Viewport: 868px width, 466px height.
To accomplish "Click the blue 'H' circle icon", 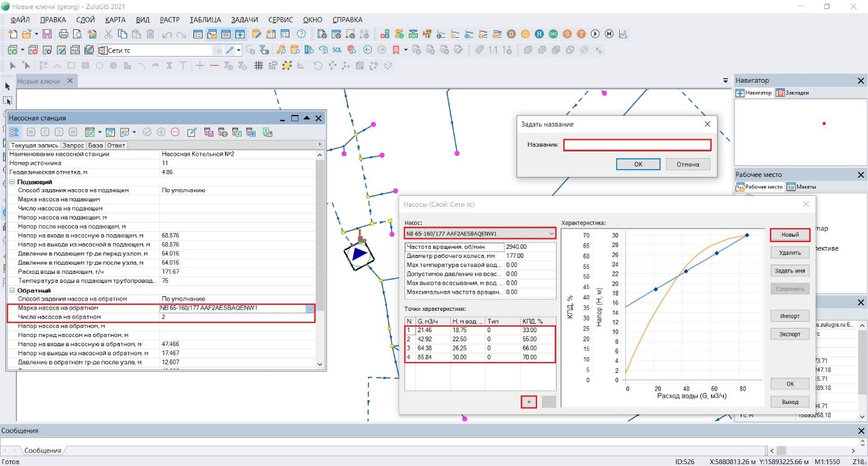I will click(x=540, y=34).
